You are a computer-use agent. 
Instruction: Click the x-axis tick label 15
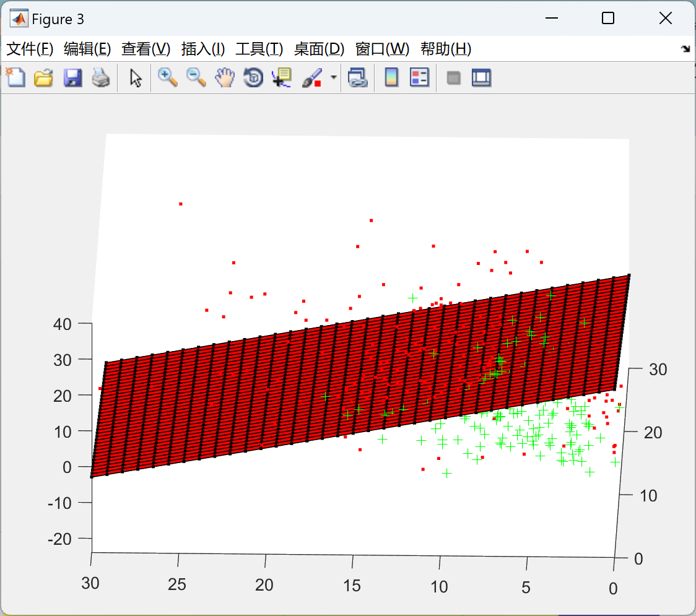click(x=352, y=586)
